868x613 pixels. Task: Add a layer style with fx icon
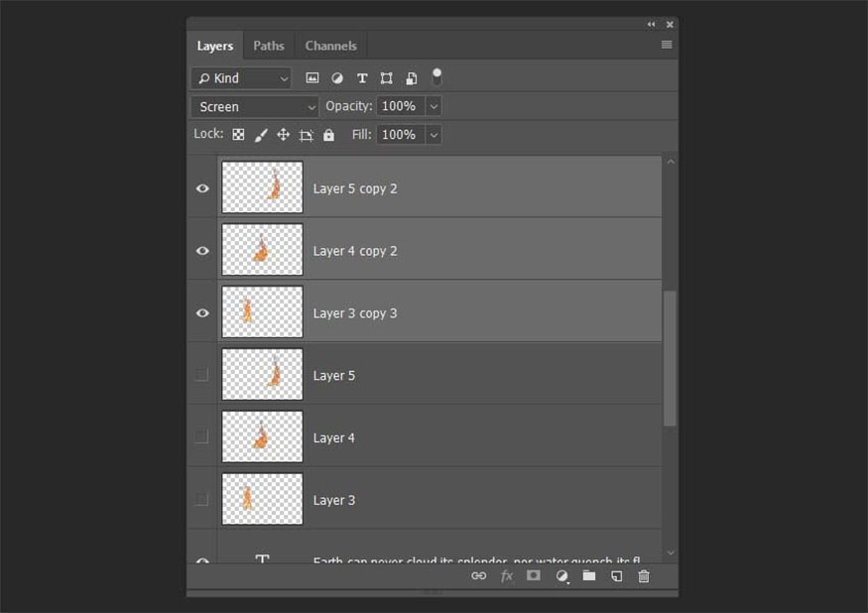click(507, 576)
